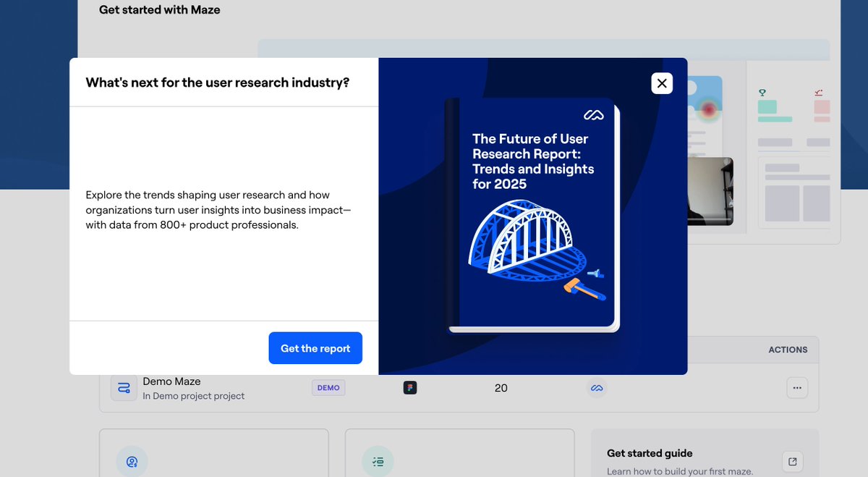Screen dimensions: 868x477
Task: Click the response count 20
Action: coord(501,388)
